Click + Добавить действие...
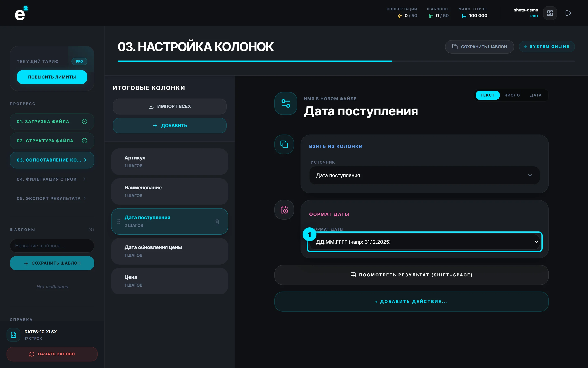588x368 pixels. [411, 302]
